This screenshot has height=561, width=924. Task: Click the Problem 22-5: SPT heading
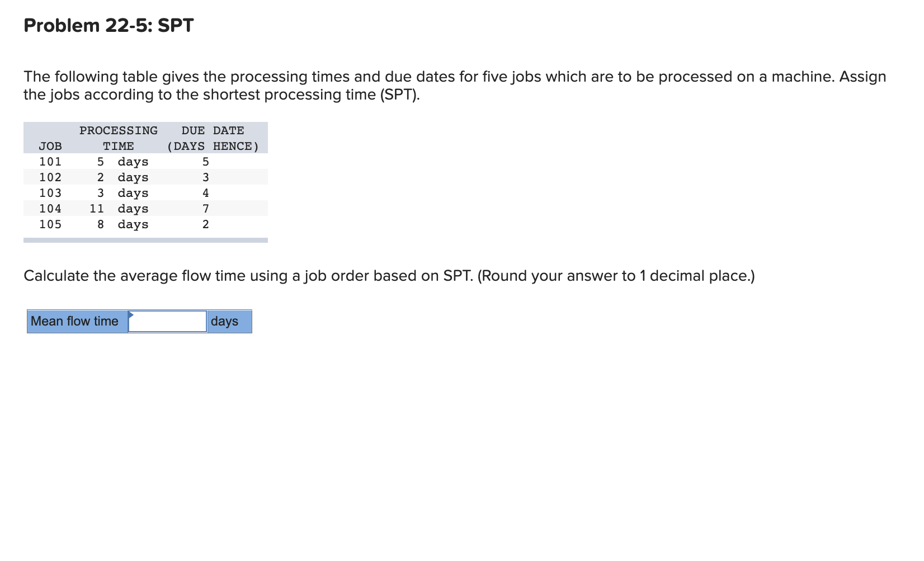pos(108,25)
